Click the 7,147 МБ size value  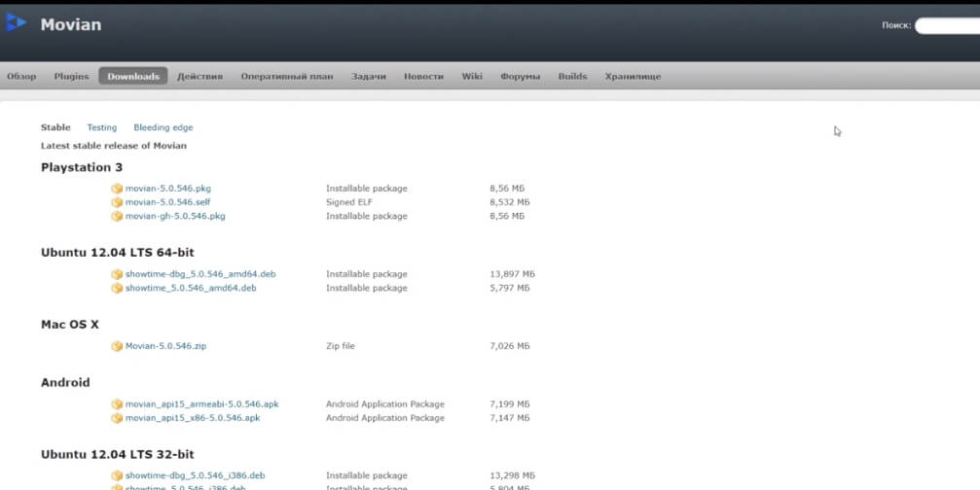point(509,418)
